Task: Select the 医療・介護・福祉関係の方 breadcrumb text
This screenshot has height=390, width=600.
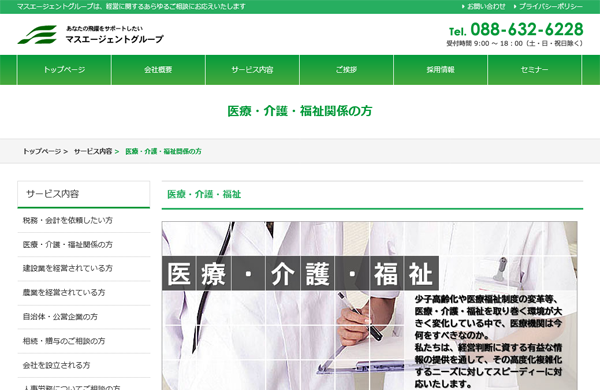Action: coord(163,151)
